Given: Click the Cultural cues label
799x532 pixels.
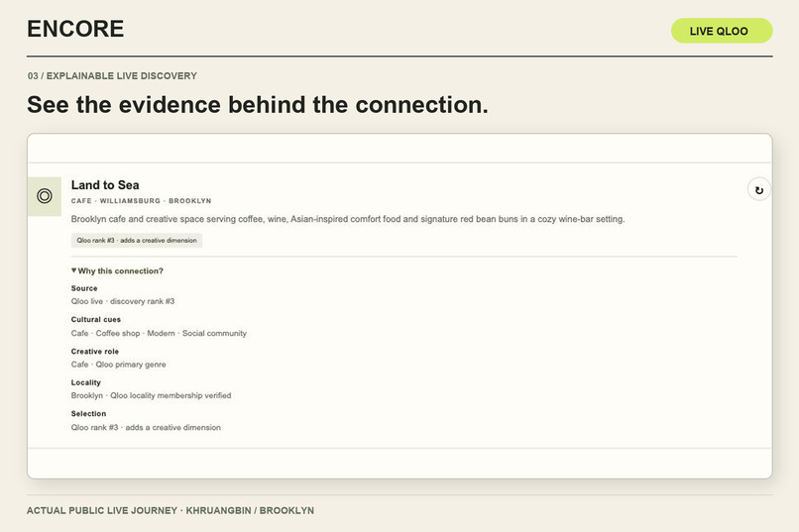Looking at the screenshot, I should coord(96,320).
